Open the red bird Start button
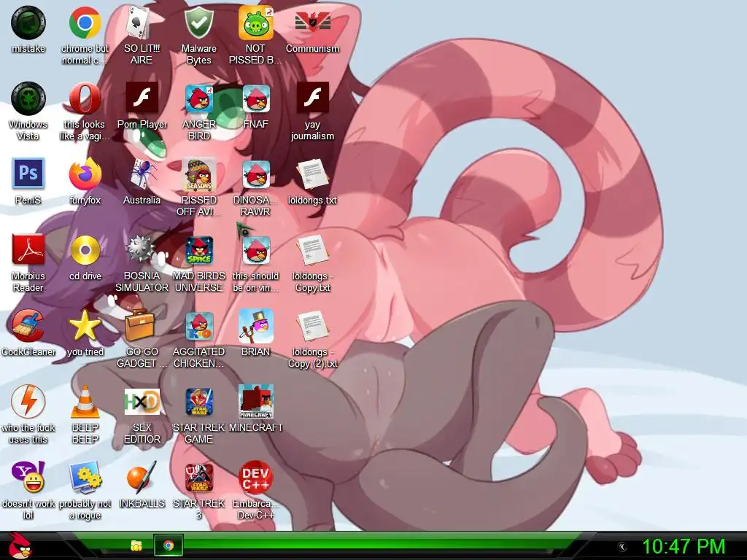Image resolution: width=747 pixels, height=560 pixels. coord(19,545)
